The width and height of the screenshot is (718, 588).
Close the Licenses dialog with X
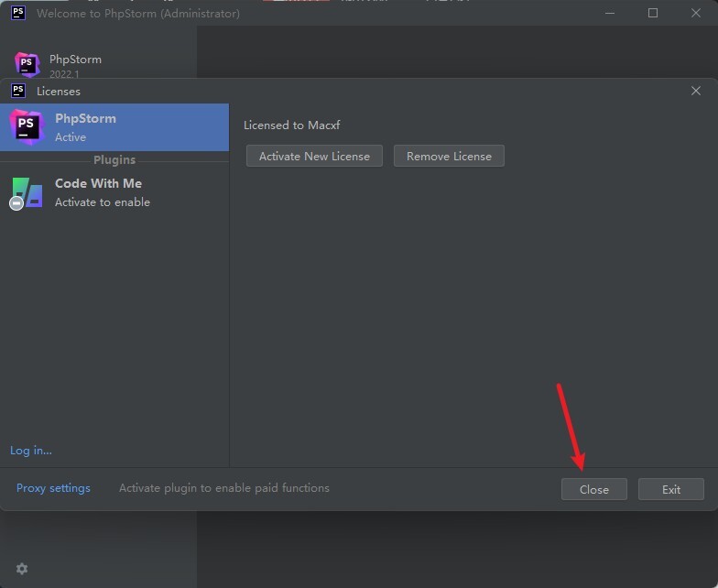696,91
